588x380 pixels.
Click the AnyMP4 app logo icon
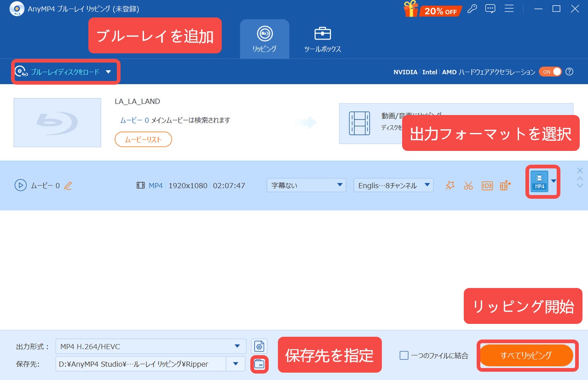(x=17, y=9)
